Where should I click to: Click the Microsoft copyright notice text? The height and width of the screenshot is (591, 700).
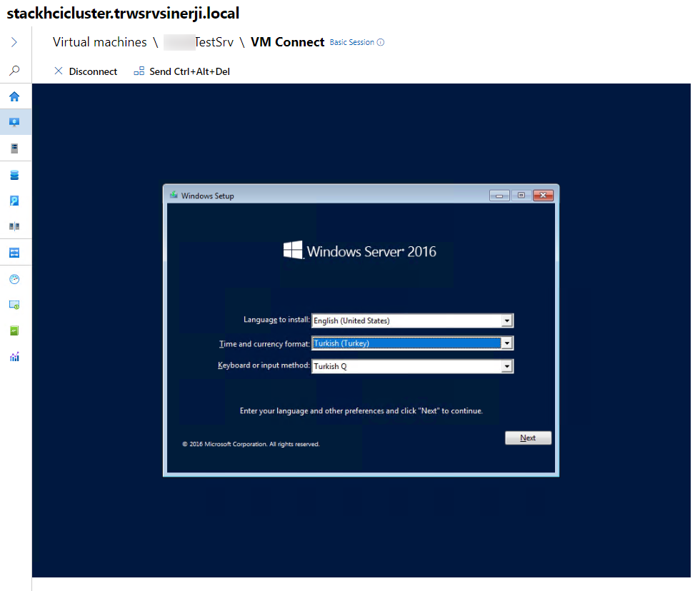(251, 444)
